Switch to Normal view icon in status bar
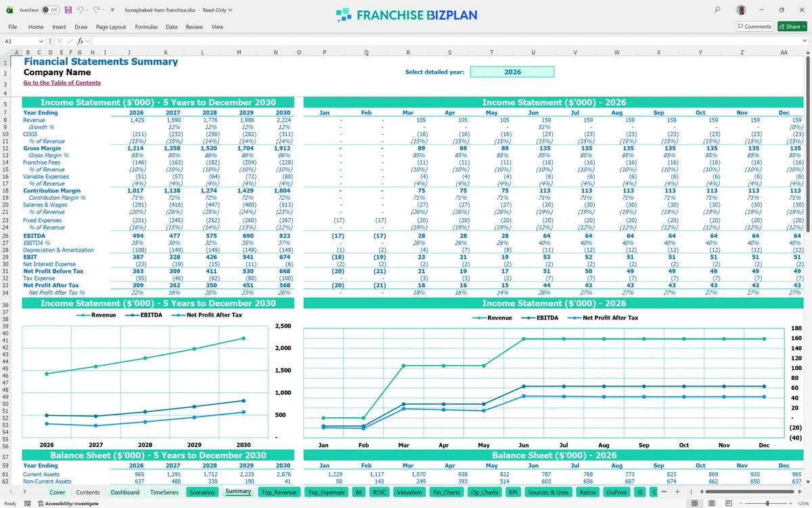 [x=694, y=503]
